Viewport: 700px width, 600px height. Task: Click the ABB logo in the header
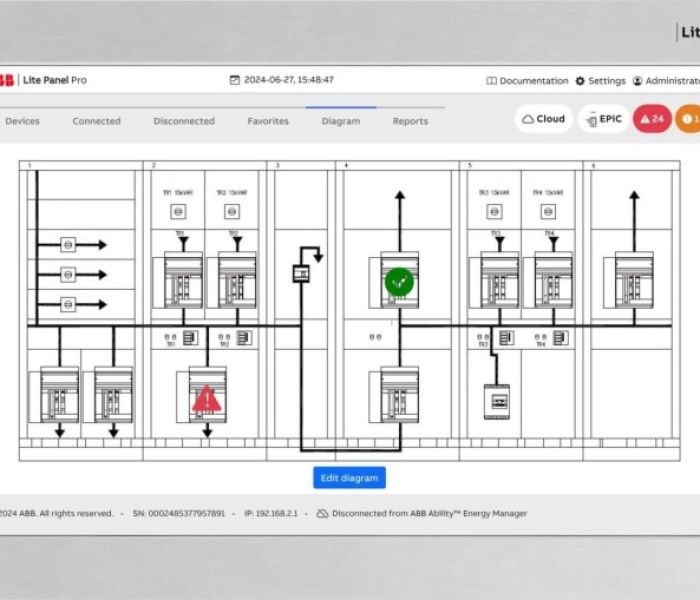click(x=6, y=80)
